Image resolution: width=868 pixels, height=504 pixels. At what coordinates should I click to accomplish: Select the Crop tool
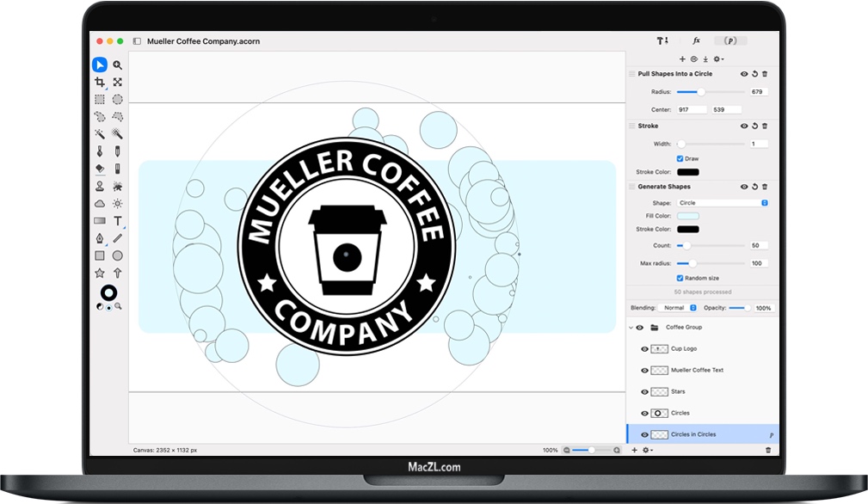[x=100, y=82]
